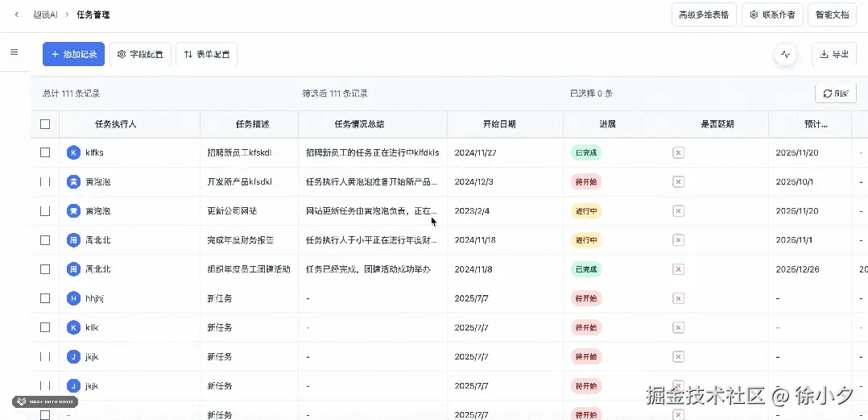Open 智能文档

832,15
